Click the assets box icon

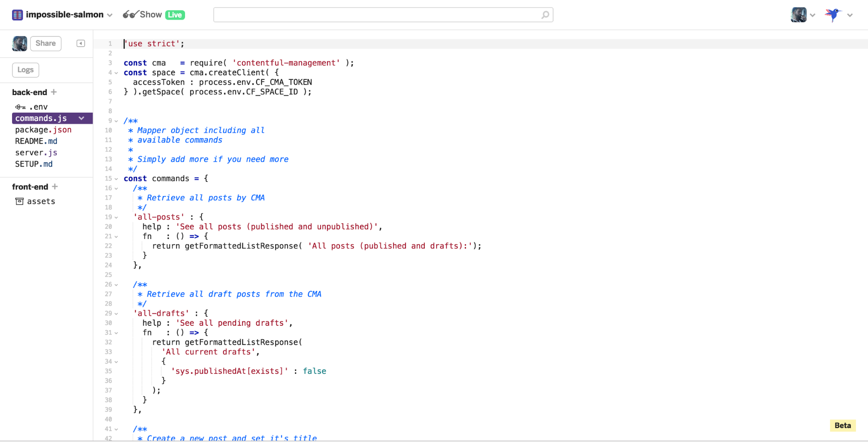click(20, 201)
